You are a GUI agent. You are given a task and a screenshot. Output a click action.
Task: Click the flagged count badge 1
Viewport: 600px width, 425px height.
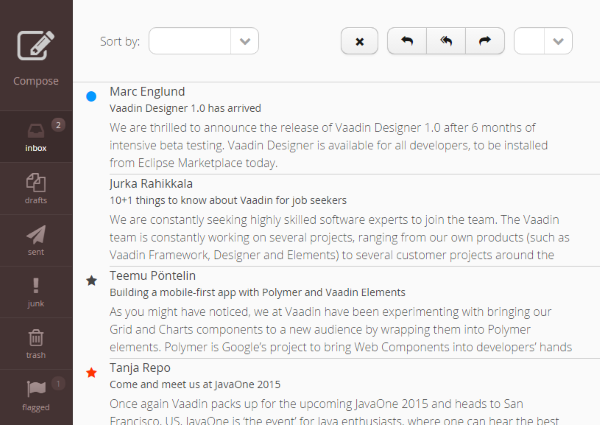[x=58, y=384]
